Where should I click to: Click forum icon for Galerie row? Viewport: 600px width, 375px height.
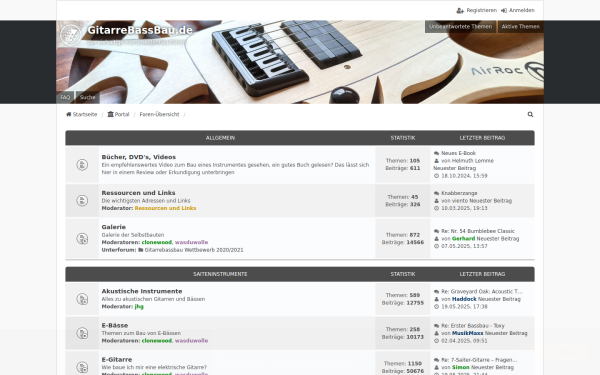tap(82, 238)
